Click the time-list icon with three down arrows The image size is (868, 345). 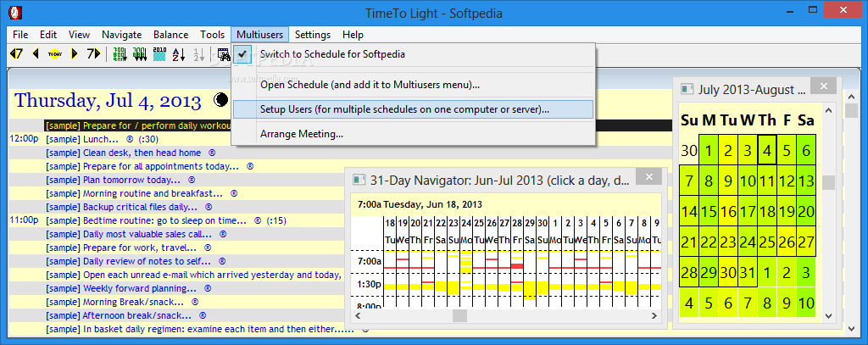(140, 53)
